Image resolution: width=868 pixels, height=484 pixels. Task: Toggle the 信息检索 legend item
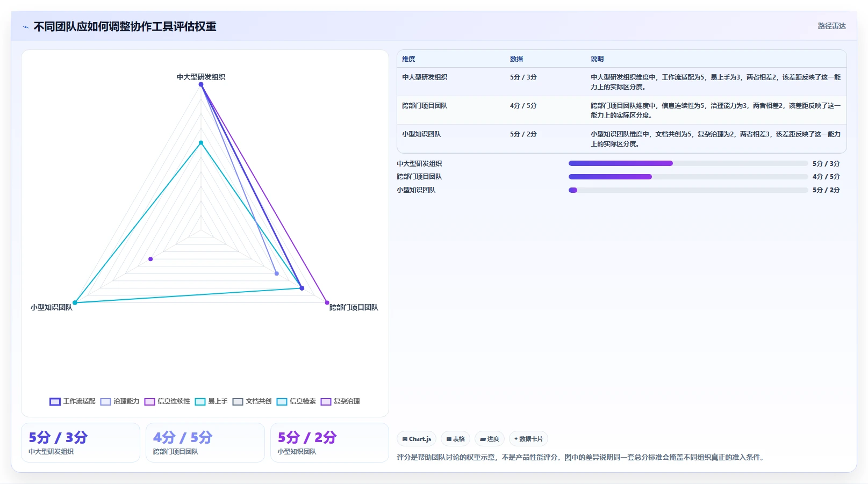pos(296,402)
